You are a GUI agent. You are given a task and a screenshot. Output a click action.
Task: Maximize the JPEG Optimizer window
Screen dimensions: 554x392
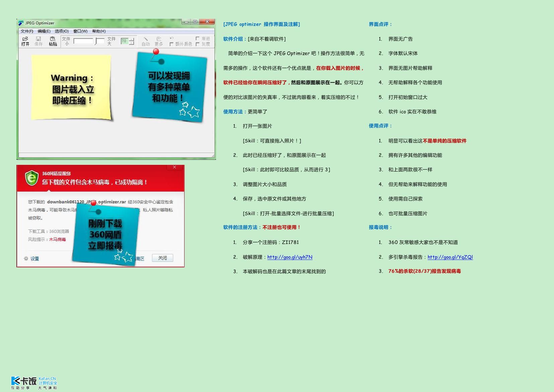coord(195,22)
